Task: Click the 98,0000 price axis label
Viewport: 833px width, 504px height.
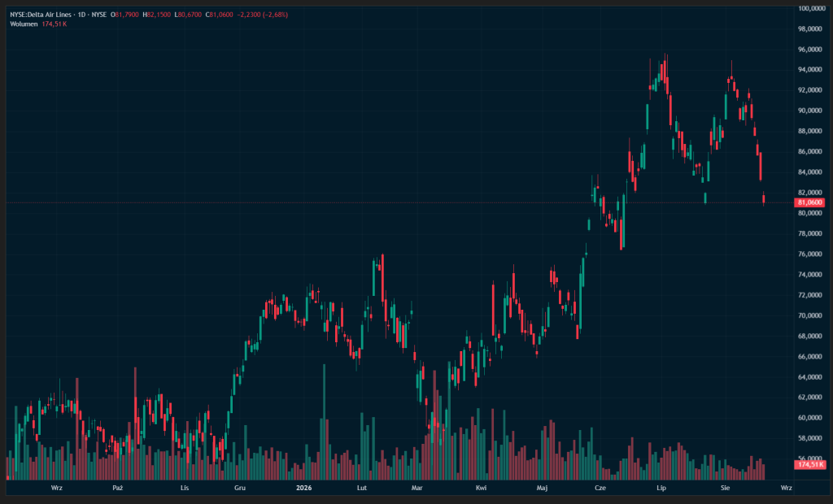Action: coord(811,29)
